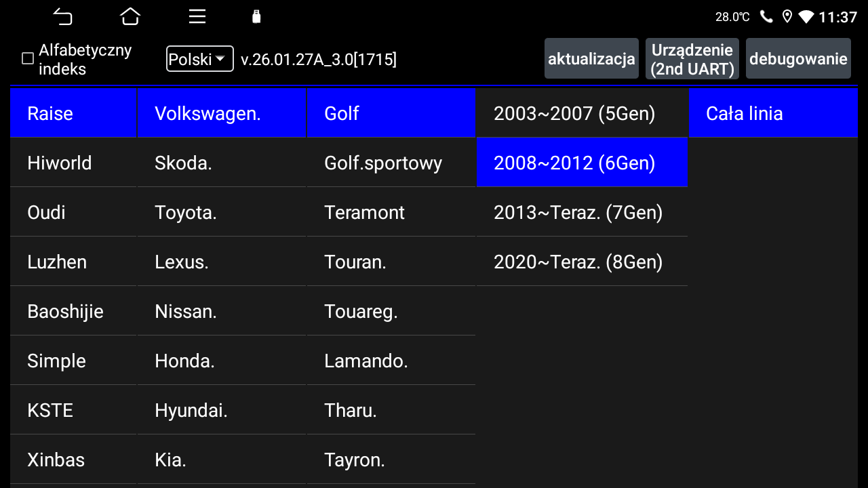Pick the Tayron. model
Screen dimensions: 868x488
[x=391, y=460]
